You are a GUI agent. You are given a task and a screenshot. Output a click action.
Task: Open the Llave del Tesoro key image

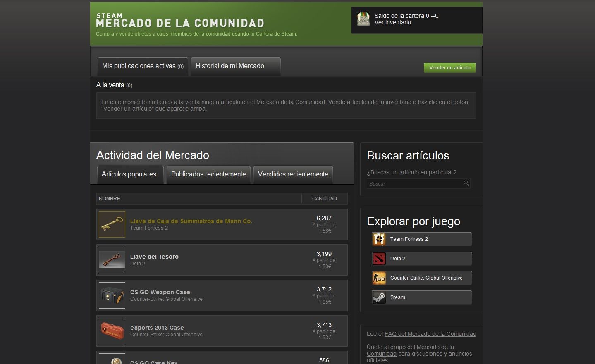pyautogui.click(x=112, y=260)
